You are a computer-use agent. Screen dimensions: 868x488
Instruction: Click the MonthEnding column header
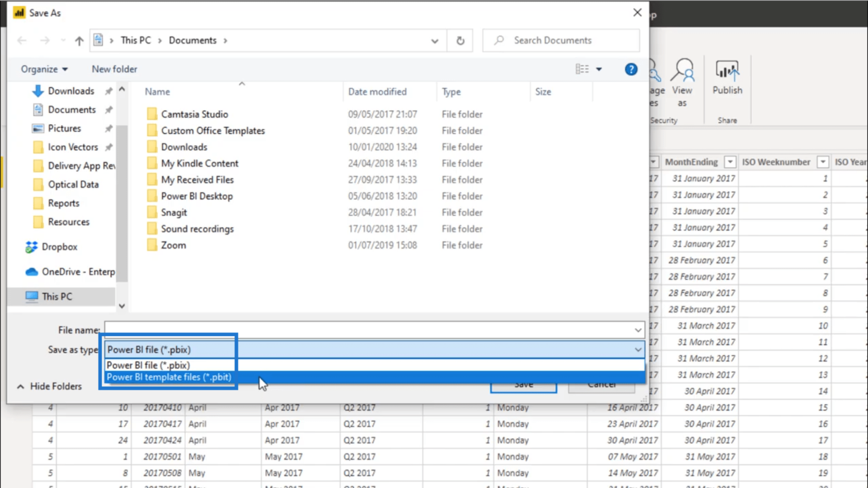pos(691,162)
